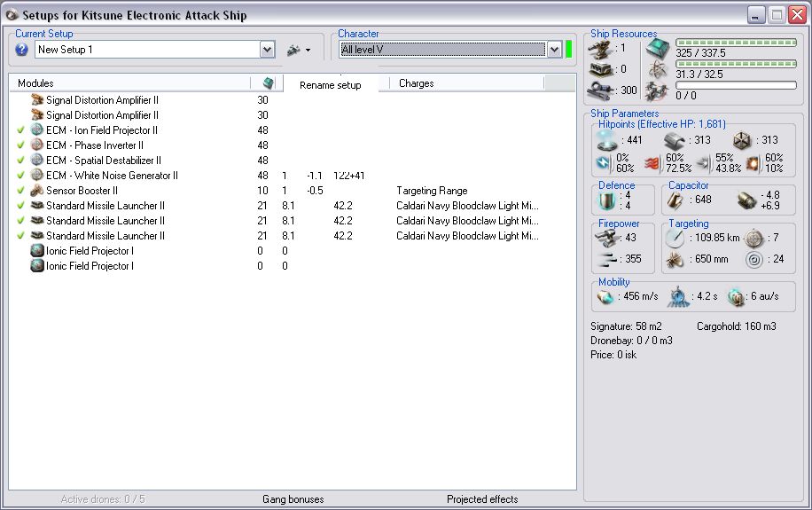Open the ship fitting tools icon menu
Image resolution: width=812 pixels, height=510 pixels.
298,51
